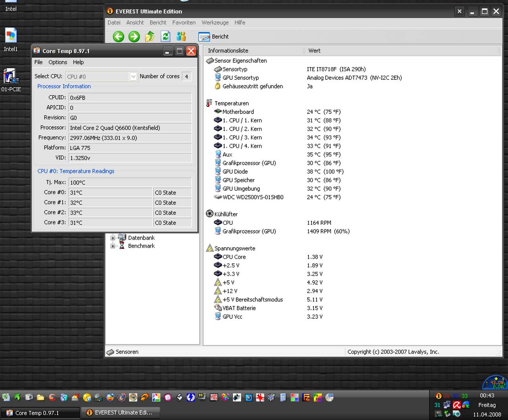Open Core Temp Help menu
508x420 pixels.
coord(78,62)
